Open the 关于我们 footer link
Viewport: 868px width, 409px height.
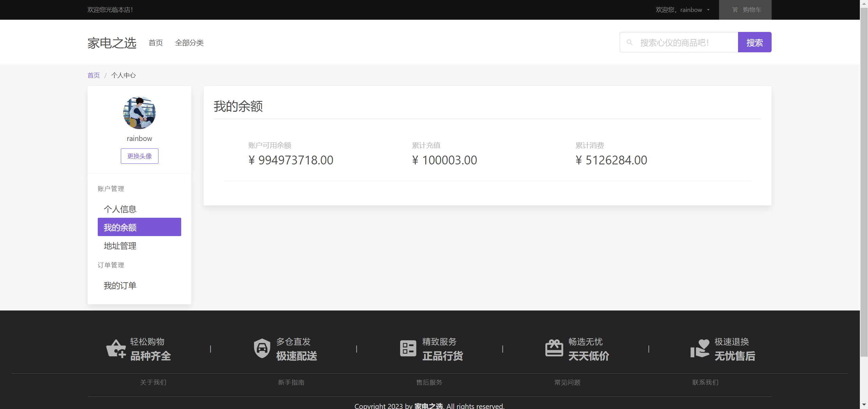pyautogui.click(x=153, y=382)
